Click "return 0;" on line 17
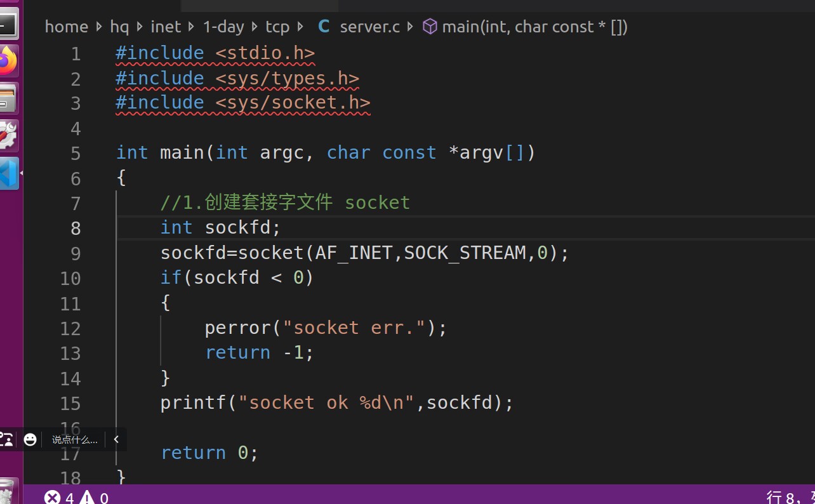The width and height of the screenshot is (815, 504). (209, 453)
